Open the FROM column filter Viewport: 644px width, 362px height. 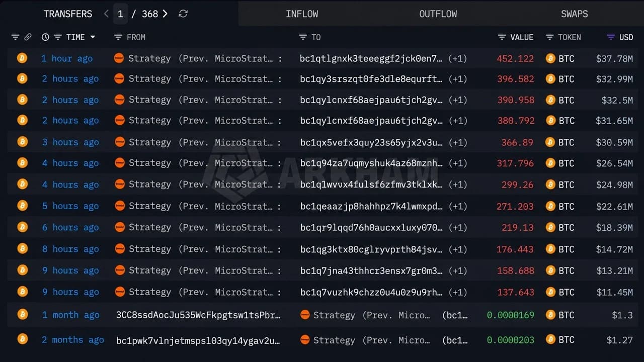click(118, 37)
